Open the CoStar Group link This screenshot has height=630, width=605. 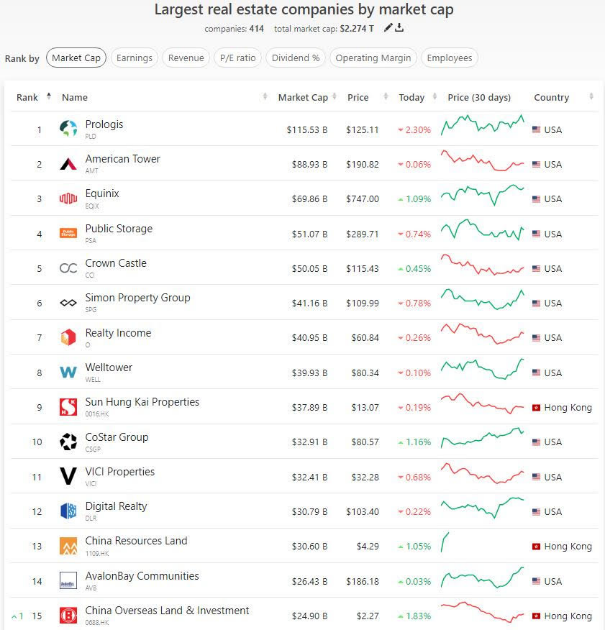pos(117,437)
